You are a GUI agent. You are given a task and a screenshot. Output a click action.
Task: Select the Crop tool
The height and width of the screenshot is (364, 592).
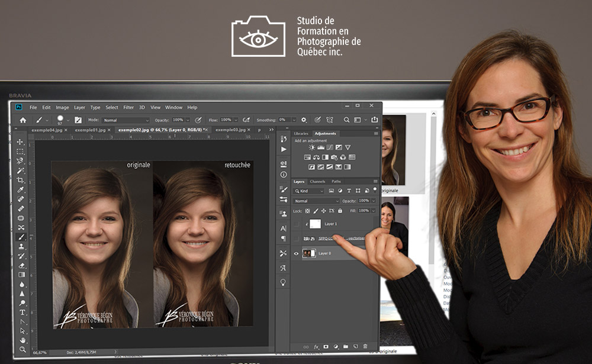pyautogui.click(x=20, y=180)
